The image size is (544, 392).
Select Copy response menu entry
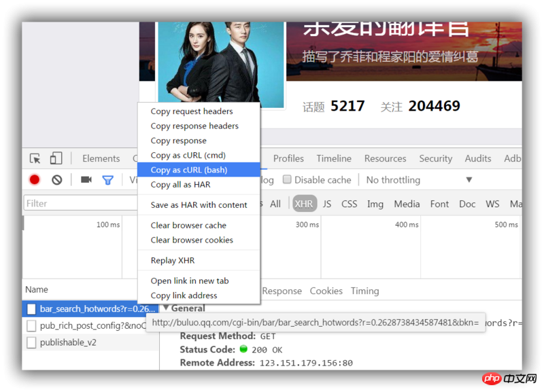pos(199,141)
